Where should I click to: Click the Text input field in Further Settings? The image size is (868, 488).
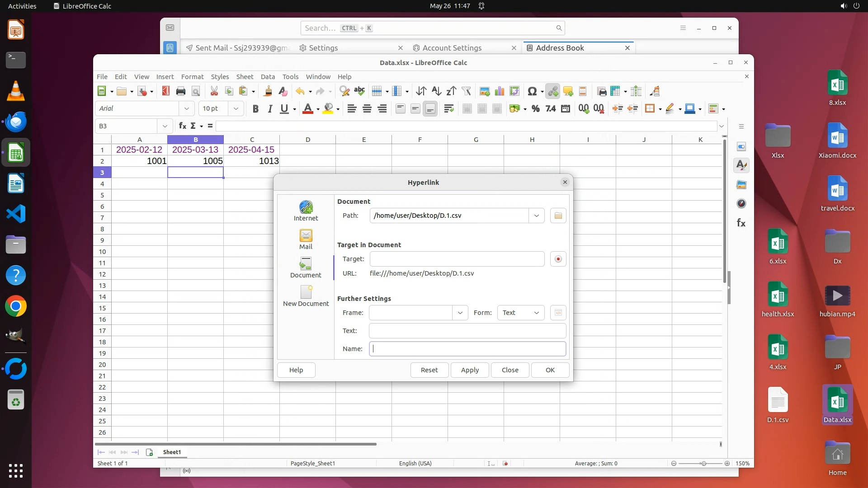467,331
